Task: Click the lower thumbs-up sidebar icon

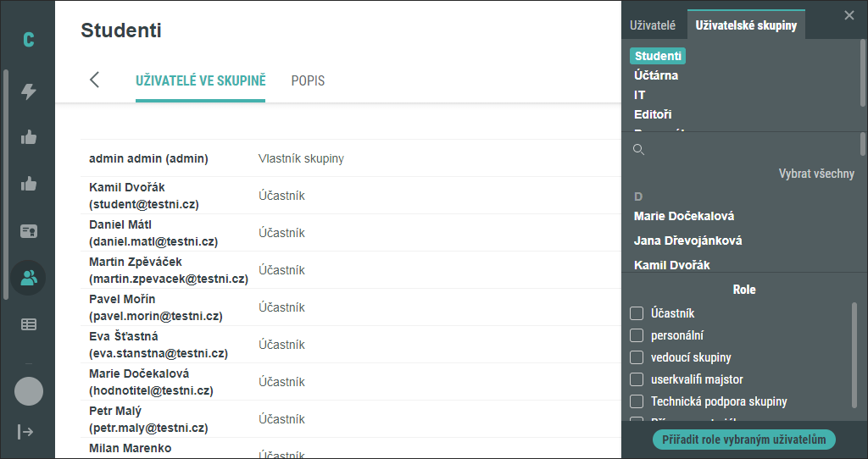Action: click(29, 184)
